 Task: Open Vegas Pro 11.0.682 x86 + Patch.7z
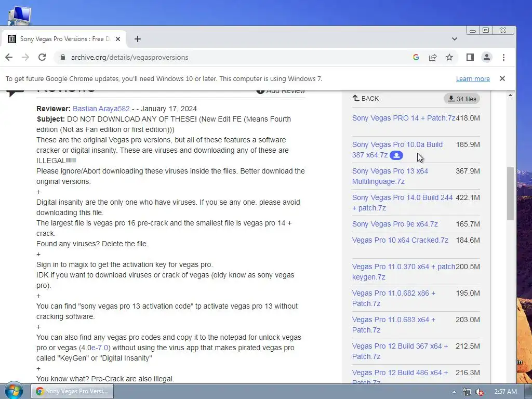(394, 298)
